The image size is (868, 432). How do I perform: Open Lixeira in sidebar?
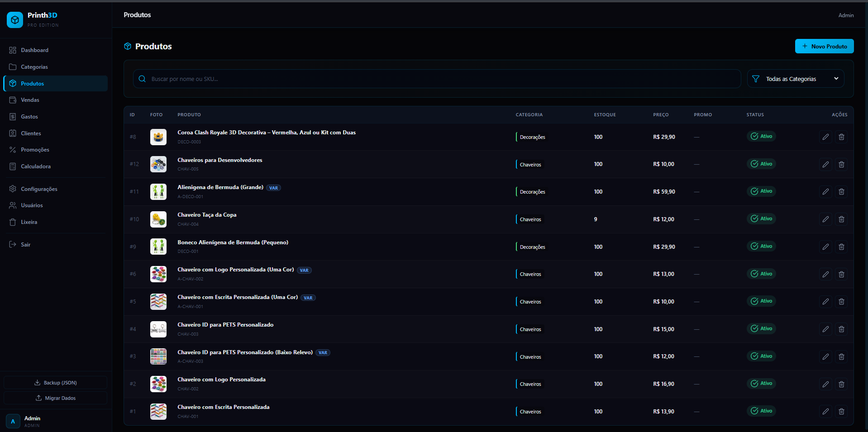[56, 222]
